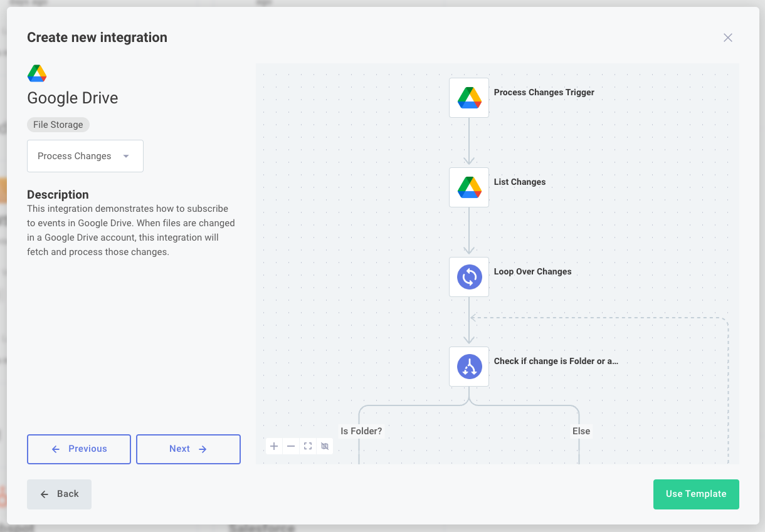Open the Else branch path
The width and height of the screenshot is (765, 532).
pos(581,431)
